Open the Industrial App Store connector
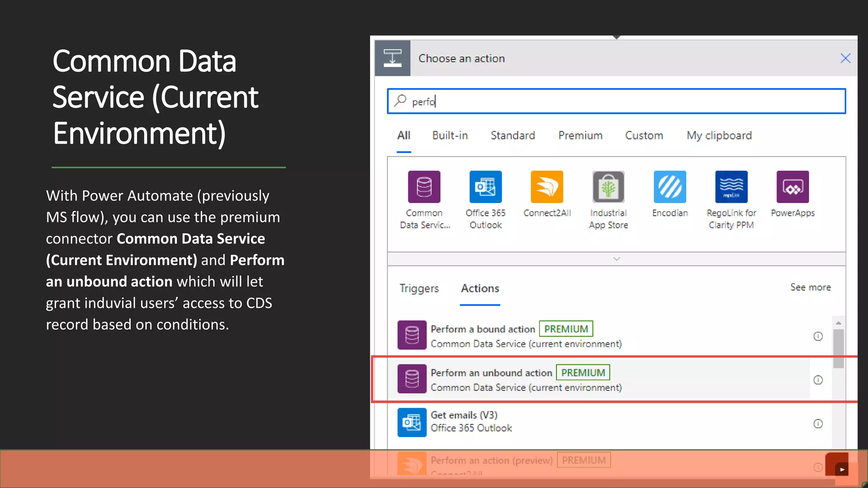The width and height of the screenshot is (868, 488). tap(608, 187)
